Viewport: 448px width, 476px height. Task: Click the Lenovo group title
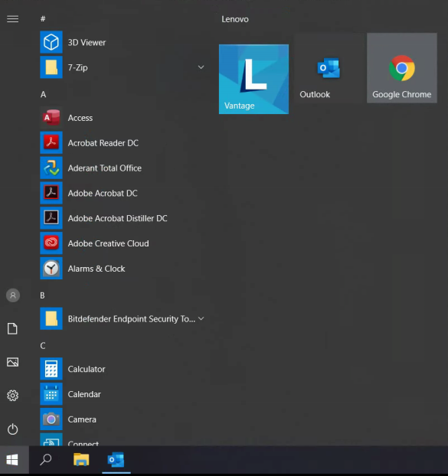point(235,19)
